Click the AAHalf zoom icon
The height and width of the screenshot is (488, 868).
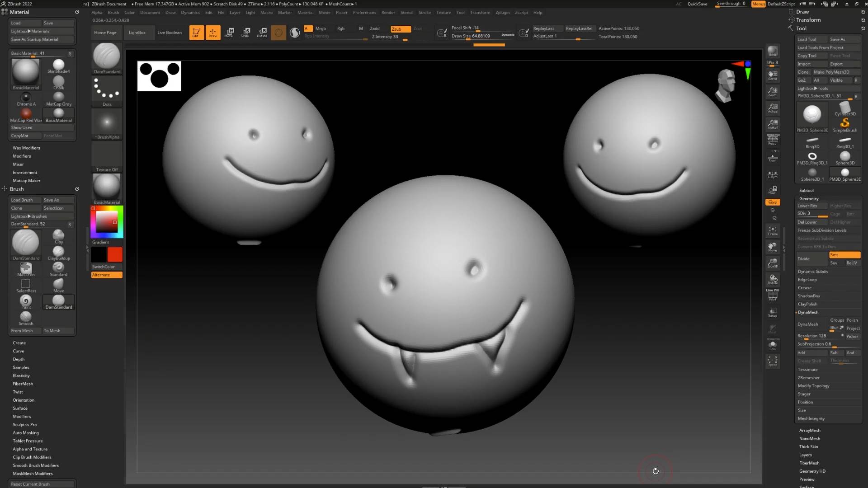[773, 124]
